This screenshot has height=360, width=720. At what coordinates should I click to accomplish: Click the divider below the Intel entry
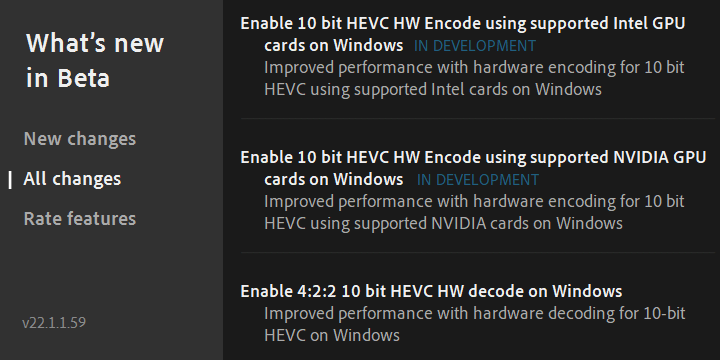[478, 118]
